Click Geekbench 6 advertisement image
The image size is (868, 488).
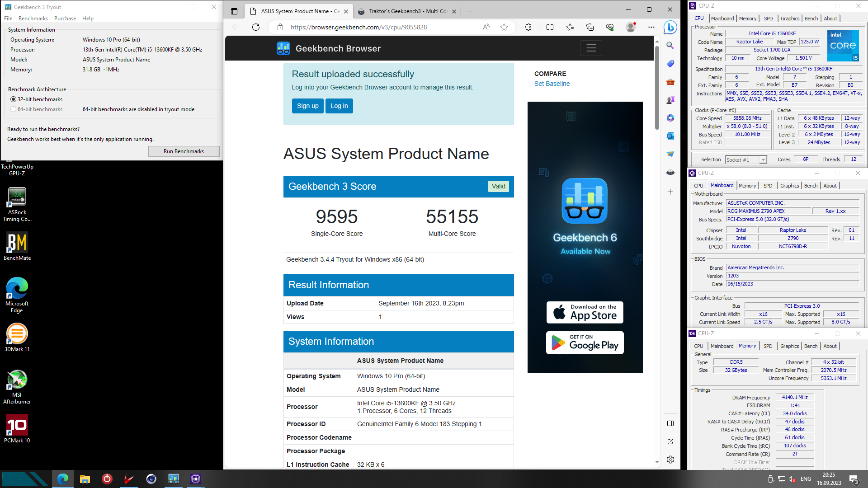click(x=585, y=237)
